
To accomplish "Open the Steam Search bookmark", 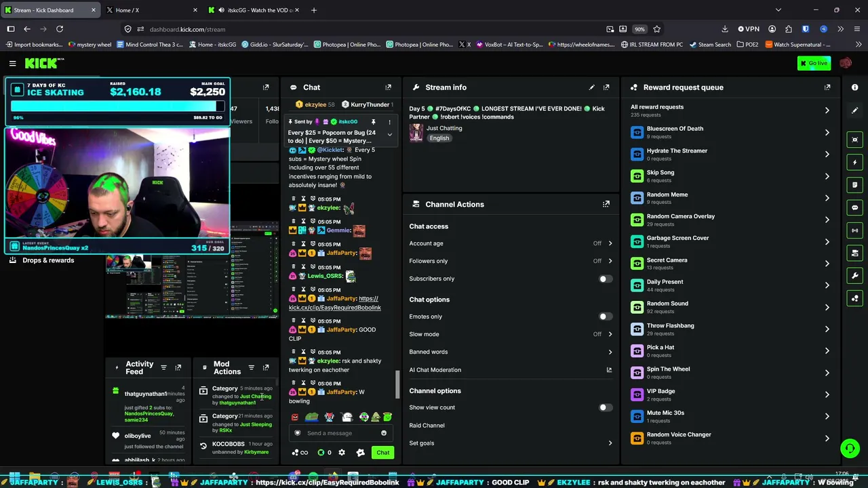I will tap(710, 45).
